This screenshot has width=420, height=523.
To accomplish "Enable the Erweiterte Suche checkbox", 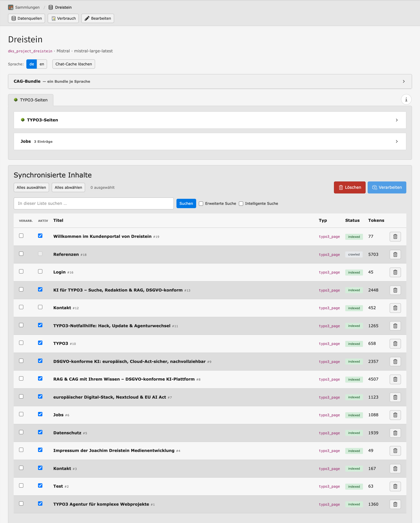I will click(x=201, y=203).
